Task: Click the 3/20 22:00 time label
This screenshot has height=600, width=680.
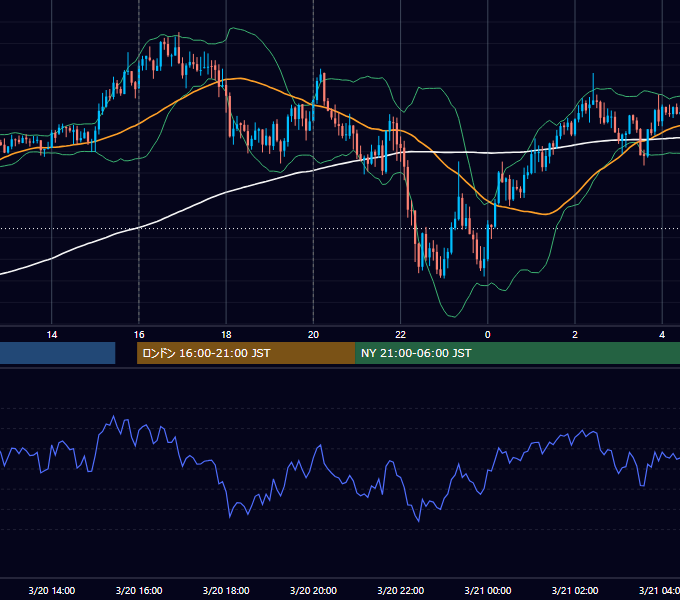Action: (400, 590)
